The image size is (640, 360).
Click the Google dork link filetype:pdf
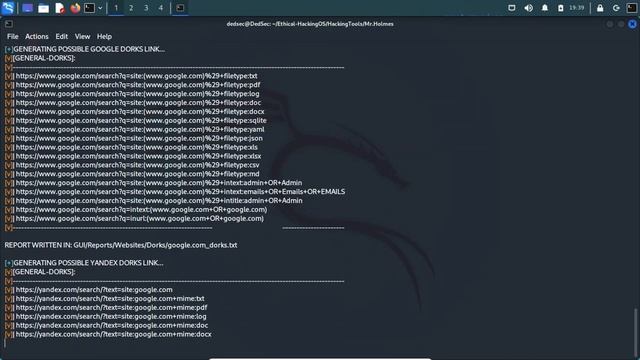tap(138, 85)
